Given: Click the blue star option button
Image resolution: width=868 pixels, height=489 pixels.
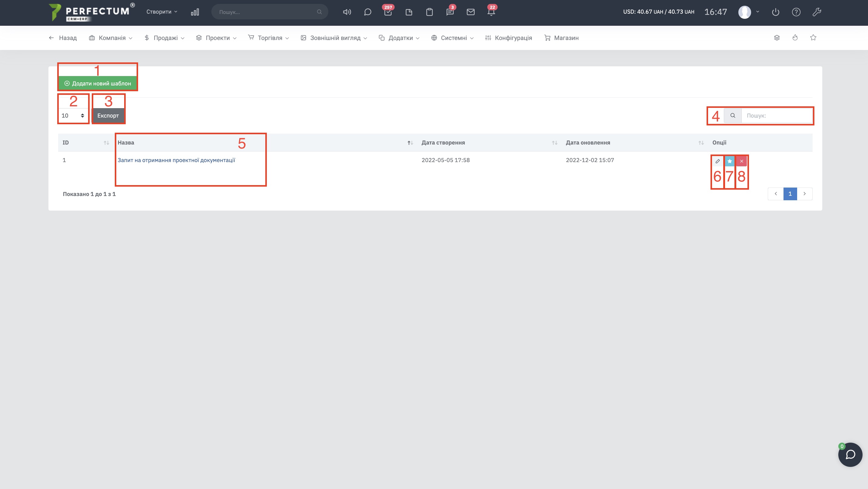Looking at the screenshot, I should (x=730, y=161).
